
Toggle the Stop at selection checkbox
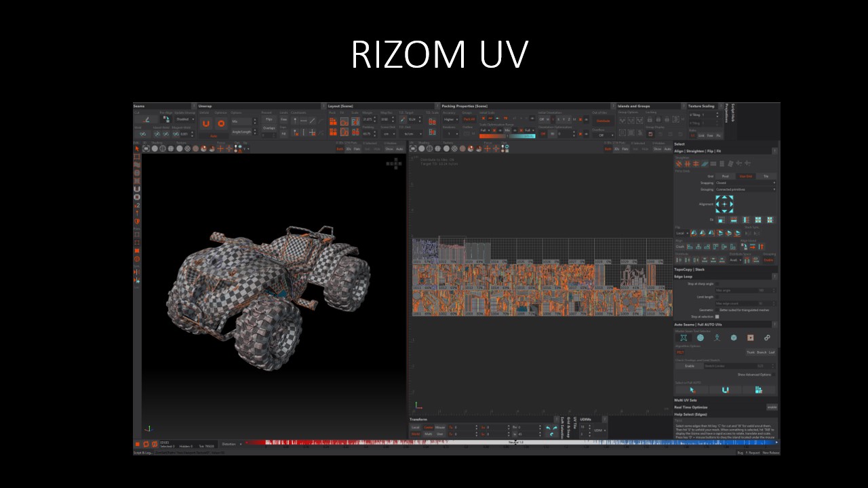(717, 317)
